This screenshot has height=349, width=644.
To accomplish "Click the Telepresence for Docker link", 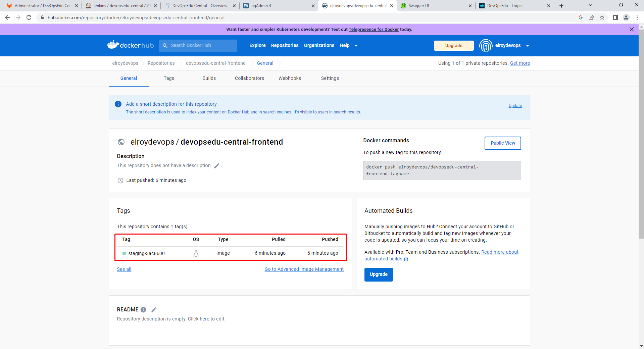I will pos(374,30).
